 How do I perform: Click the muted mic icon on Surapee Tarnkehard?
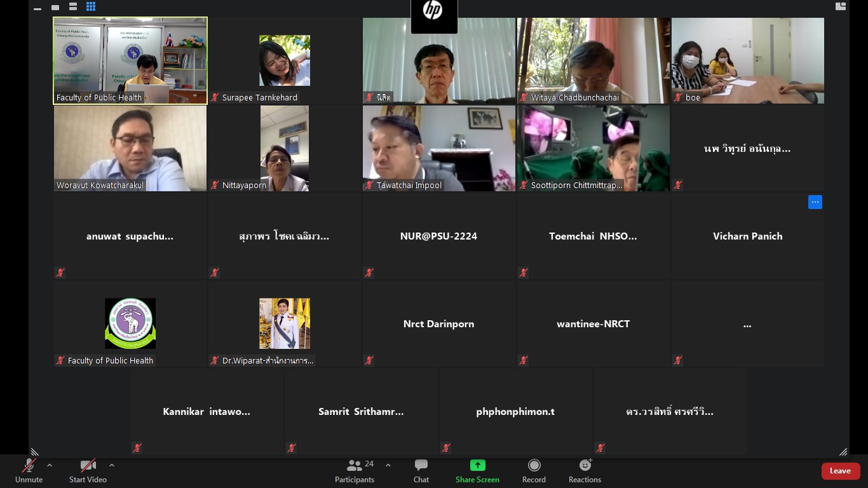point(215,97)
